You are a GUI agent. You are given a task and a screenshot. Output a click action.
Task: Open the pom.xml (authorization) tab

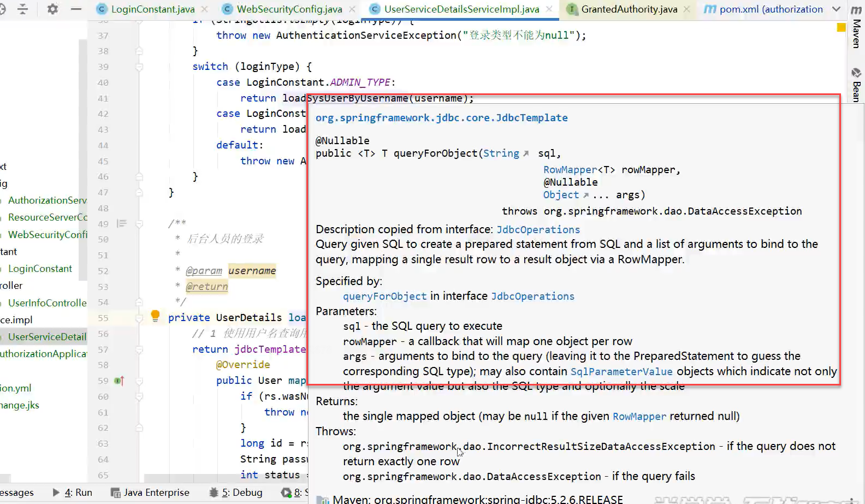771,9
